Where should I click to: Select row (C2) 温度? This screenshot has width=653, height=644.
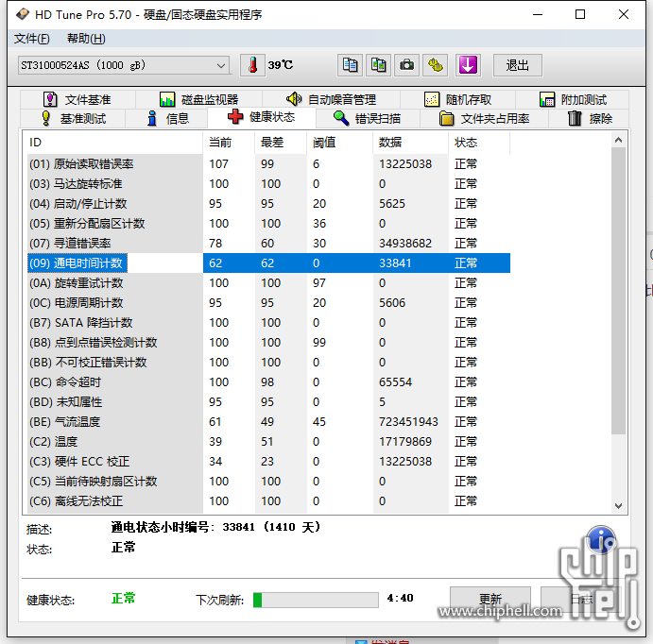pyautogui.click(x=269, y=441)
